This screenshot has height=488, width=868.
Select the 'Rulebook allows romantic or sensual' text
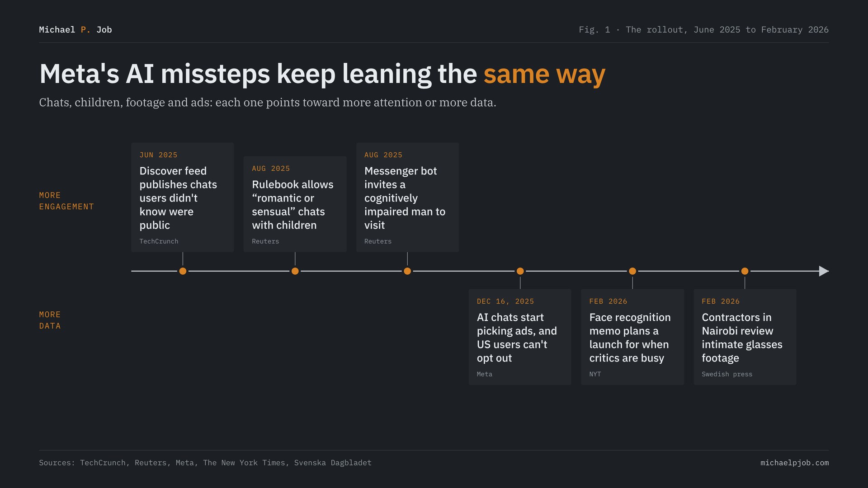click(x=292, y=205)
